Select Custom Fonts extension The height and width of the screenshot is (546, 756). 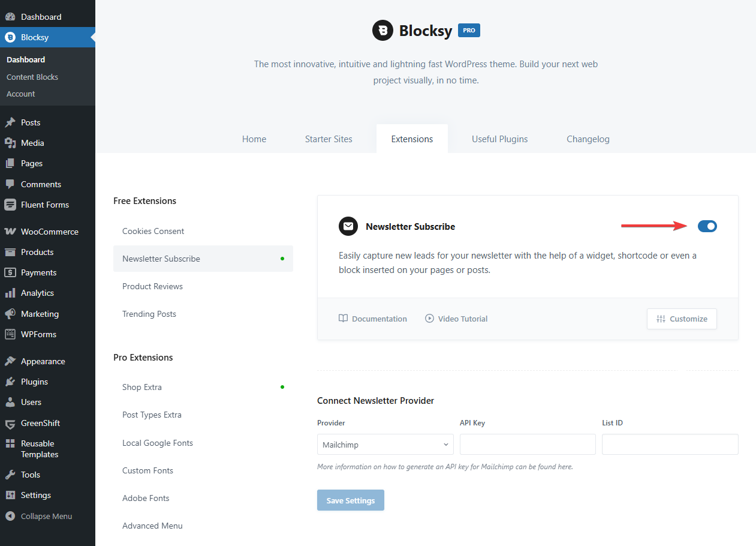point(203,470)
